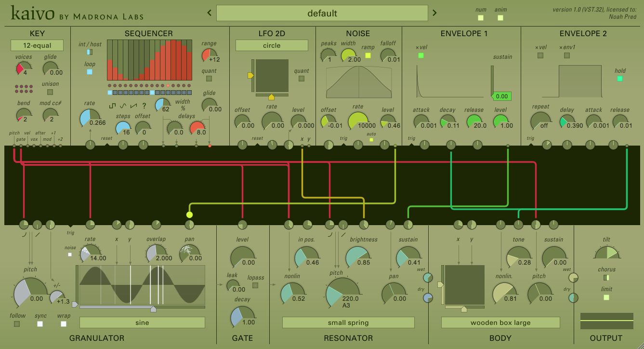Enable unison in the Key section
The width and height of the screenshot is (644, 349).
[x=50, y=92]
